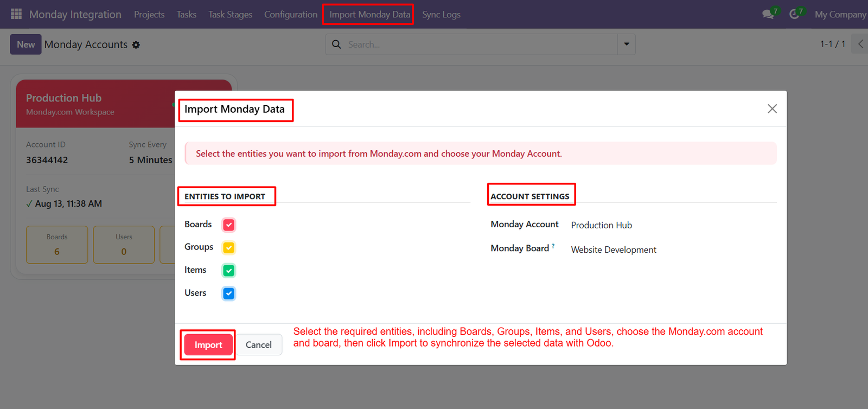Open the Boards 6 stat button
868x409 pixels.
click(57, 245)
